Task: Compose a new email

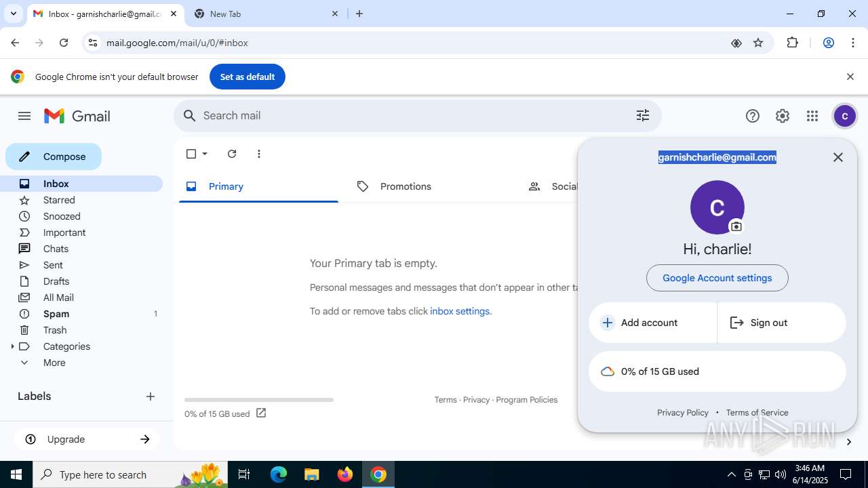Action: [x=54, y=157]
